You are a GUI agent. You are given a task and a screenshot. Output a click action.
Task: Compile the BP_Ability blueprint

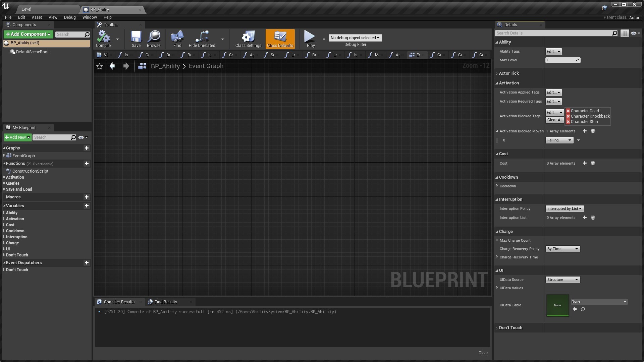tap(103, 39)
